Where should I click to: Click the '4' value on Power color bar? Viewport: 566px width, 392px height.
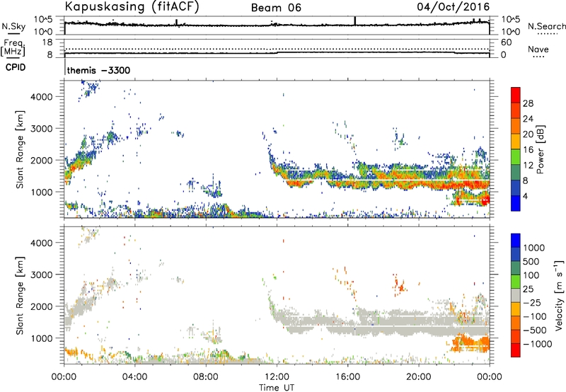tap(526, 197)
